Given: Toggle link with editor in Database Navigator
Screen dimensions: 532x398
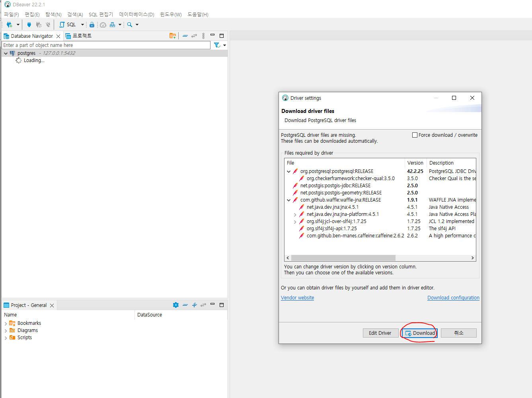Looking at the screenshot, I should coord(194,36).
